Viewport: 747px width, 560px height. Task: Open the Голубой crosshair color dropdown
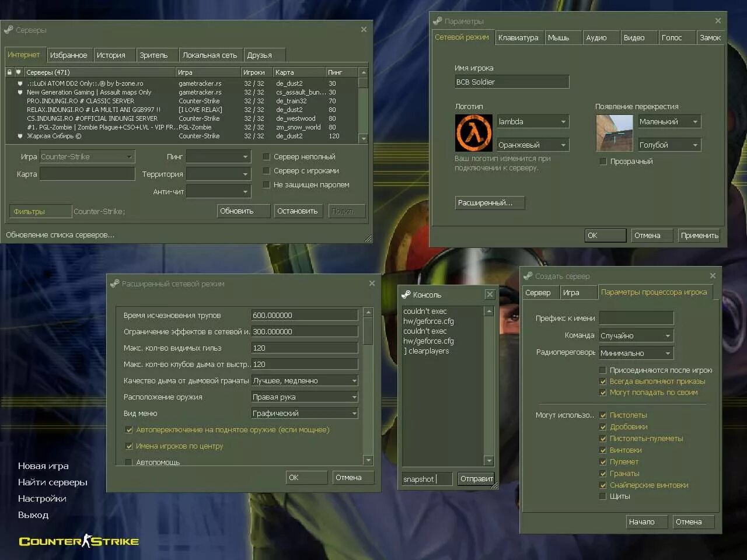[669, 145]
